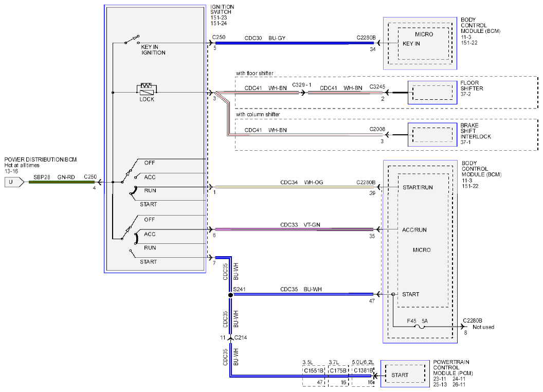Click pin number 11 beside C214
The height and width of the screenshot is (392, 543).
[x=223, y=337]
